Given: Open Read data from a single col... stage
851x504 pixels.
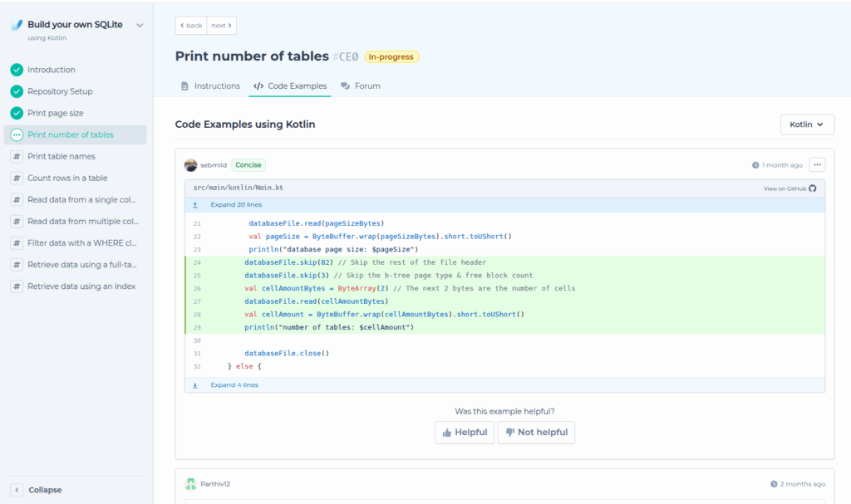Looking at the screenshot, I should 75,199.
